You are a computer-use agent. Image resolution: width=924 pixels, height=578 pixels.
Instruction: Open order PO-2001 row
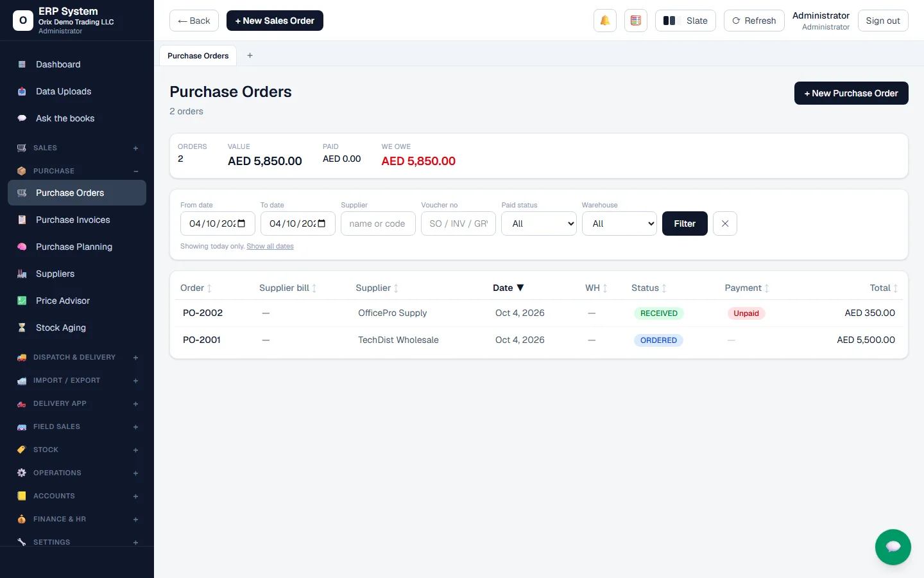pos(539,340)
